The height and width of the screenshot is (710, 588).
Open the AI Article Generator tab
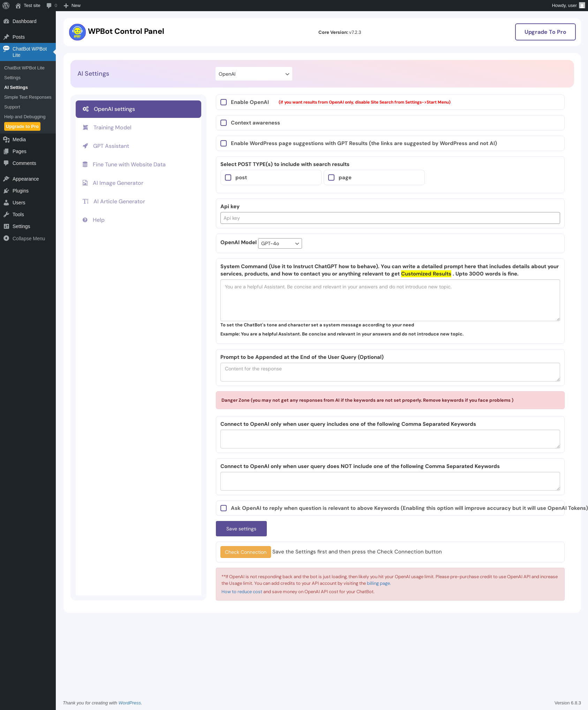click(x=119, y=202)
